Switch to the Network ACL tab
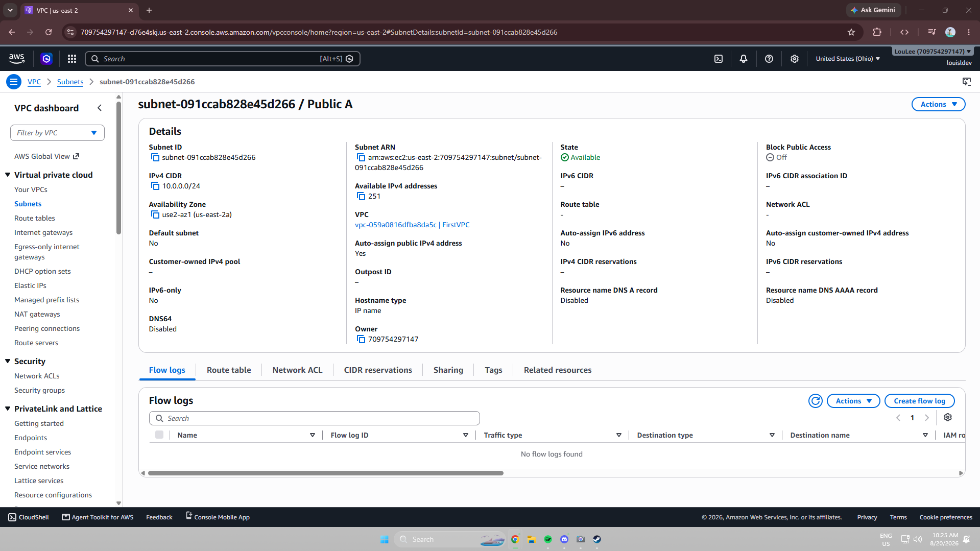 coord(297,370)
